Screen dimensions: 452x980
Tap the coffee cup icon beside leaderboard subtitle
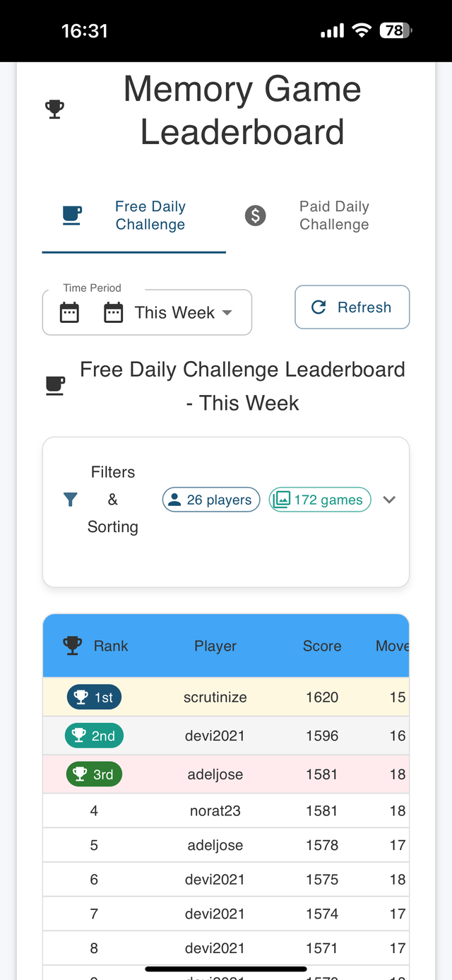[x=55, y=386]
